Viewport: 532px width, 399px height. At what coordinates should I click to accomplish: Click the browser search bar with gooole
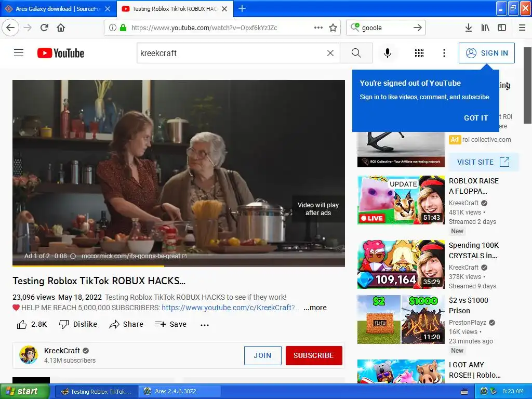[x=385, y=28]
